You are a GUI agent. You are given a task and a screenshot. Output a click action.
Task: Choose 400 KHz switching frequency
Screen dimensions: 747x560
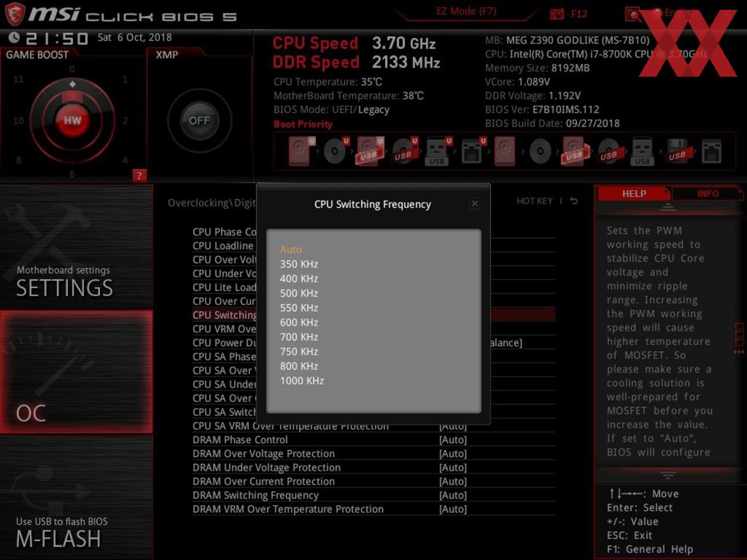(299, 278)
